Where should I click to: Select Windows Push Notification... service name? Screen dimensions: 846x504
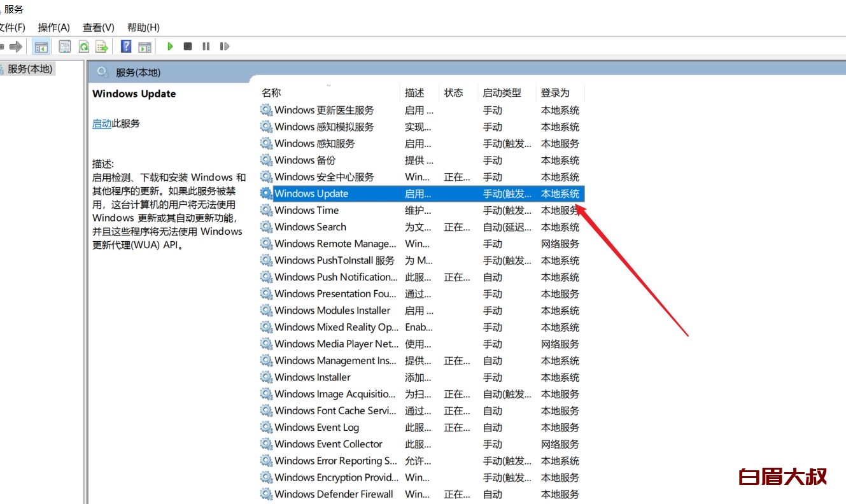pyautogui.click(x=336, y=277)
